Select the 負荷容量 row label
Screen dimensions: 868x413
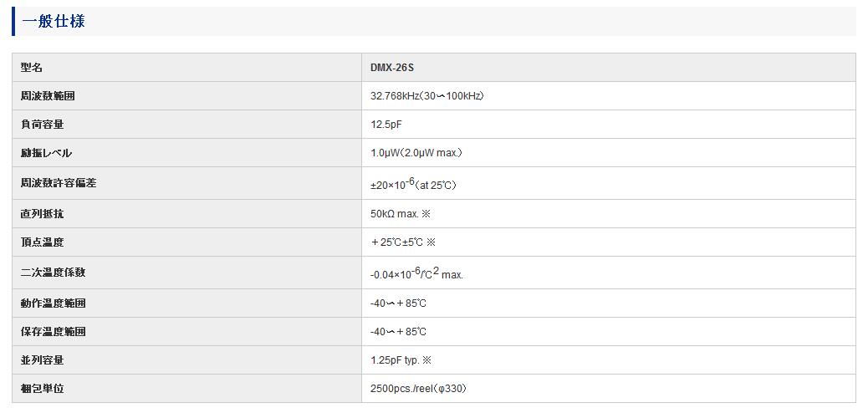42,125
